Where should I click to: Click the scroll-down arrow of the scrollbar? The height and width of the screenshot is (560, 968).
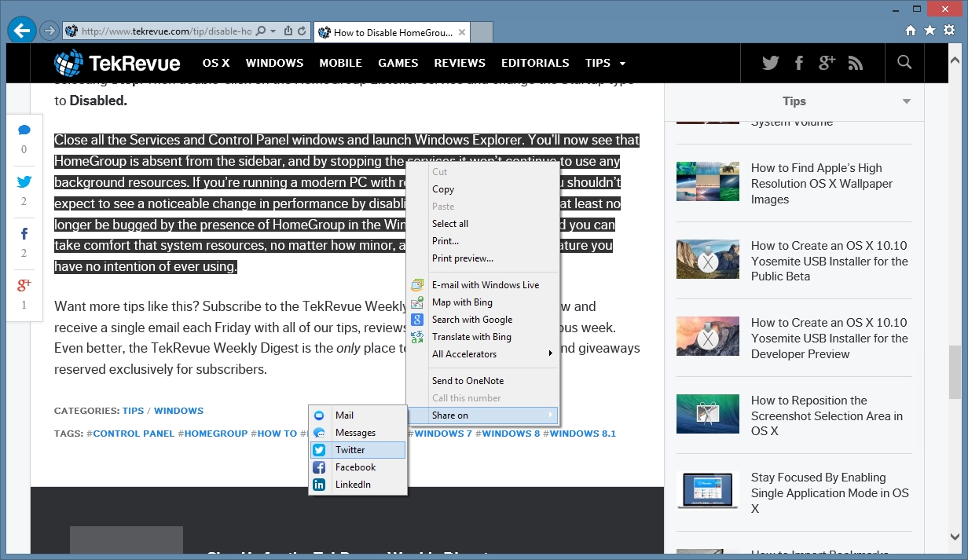pos(954,537)
